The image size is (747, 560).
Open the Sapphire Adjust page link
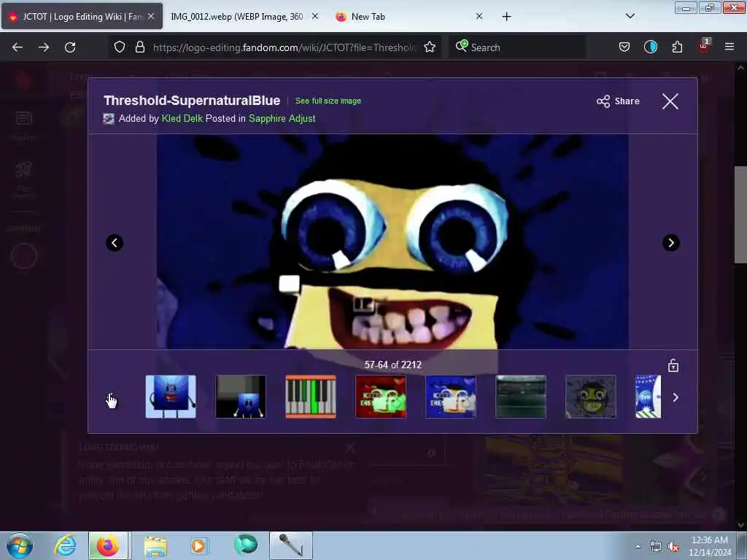pyautogui.click(x=282, y=118)
